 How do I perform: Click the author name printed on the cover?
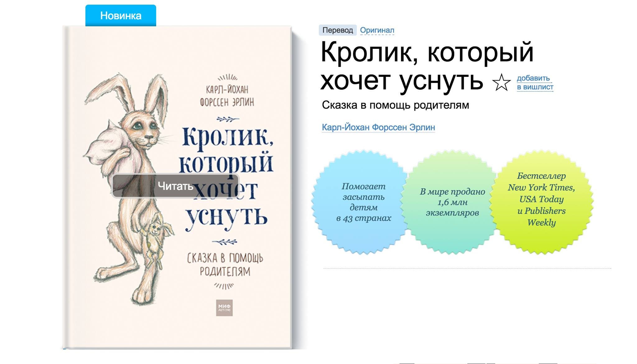point(227,96)
